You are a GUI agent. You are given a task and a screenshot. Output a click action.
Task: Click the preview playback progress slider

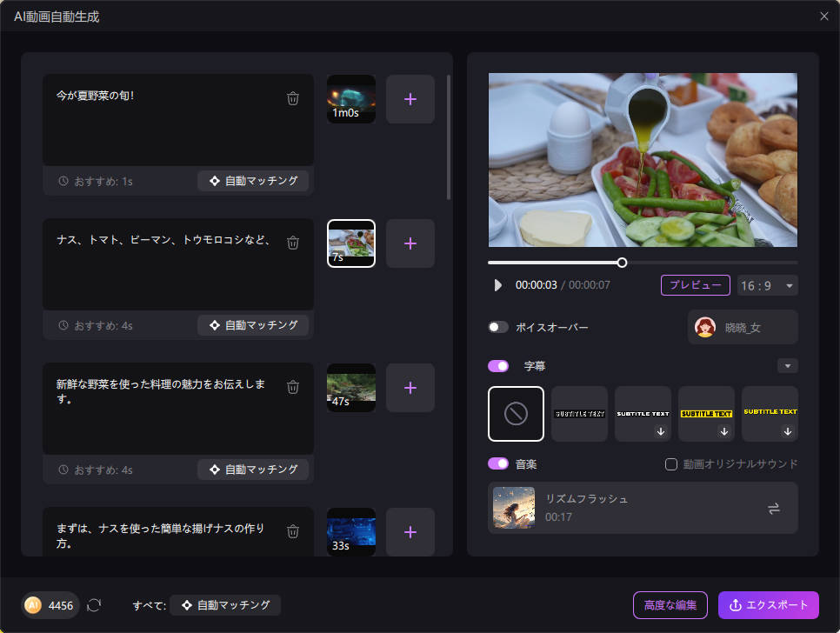coord(622,262)
